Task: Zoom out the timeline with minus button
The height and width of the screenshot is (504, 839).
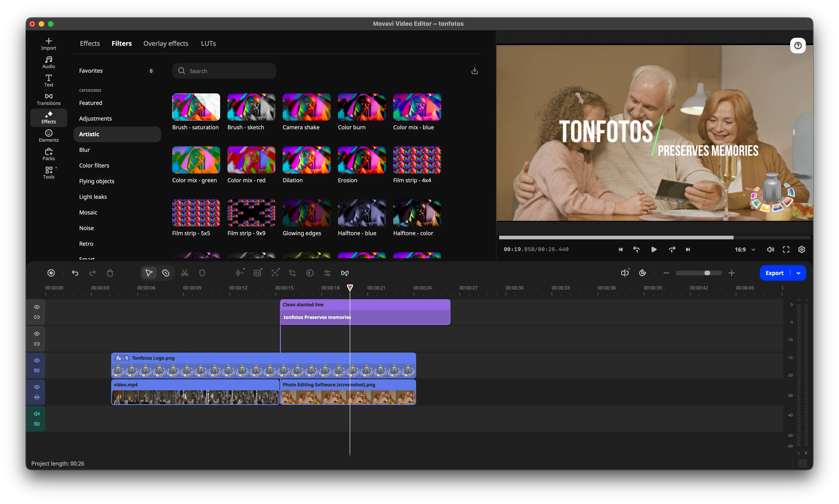Action: pos(666,273)
